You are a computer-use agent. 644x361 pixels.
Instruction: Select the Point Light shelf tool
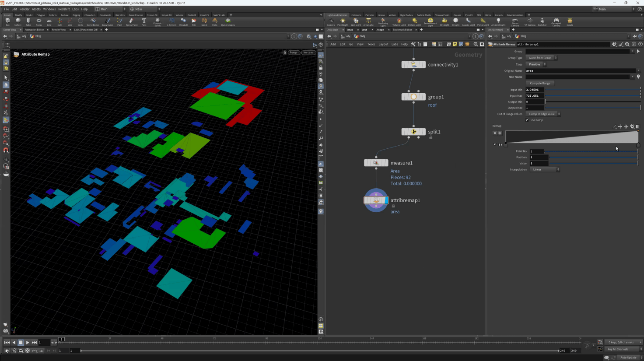coord(343,21)
